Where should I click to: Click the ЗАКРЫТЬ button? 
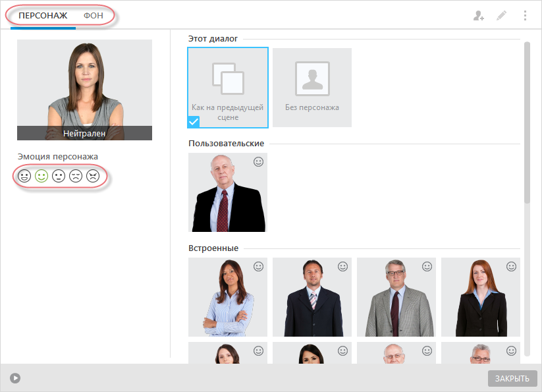512,379
